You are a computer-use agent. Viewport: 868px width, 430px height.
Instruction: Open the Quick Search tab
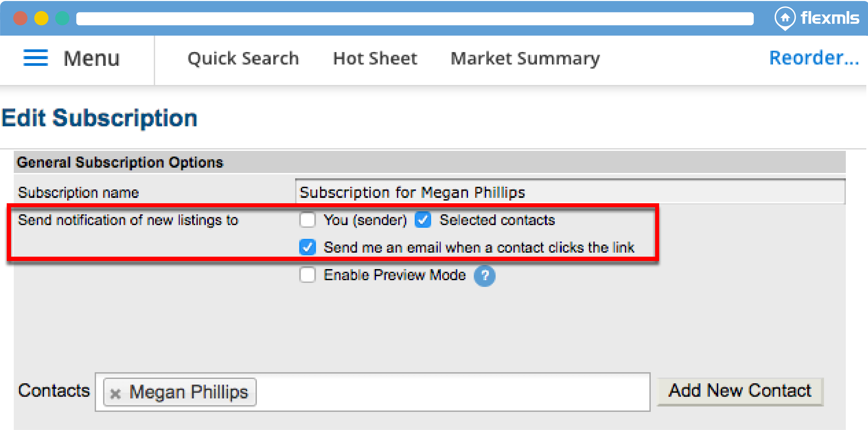tap(243, 59)
